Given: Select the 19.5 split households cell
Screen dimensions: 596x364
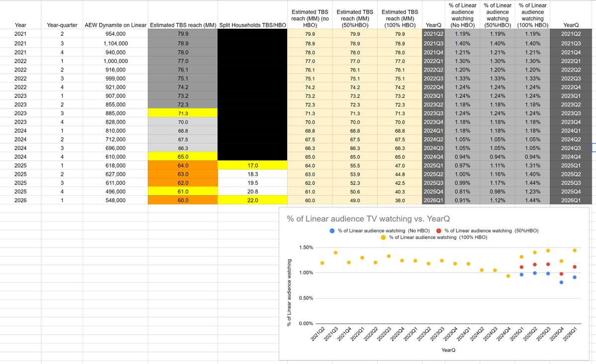Looking at the screenshot, I should (253, 183).
